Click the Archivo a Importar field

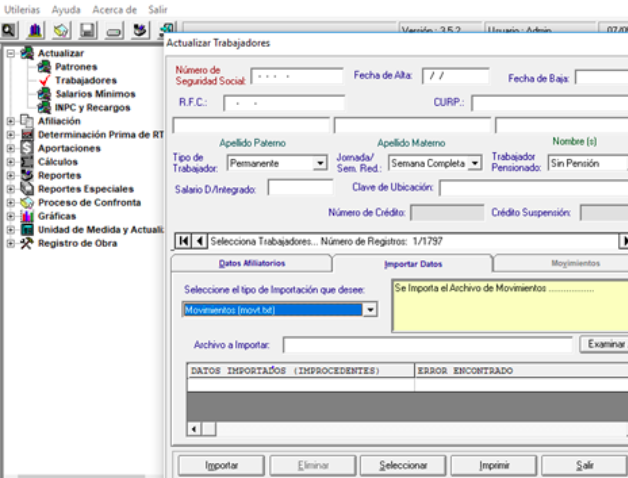pos(428,345)
